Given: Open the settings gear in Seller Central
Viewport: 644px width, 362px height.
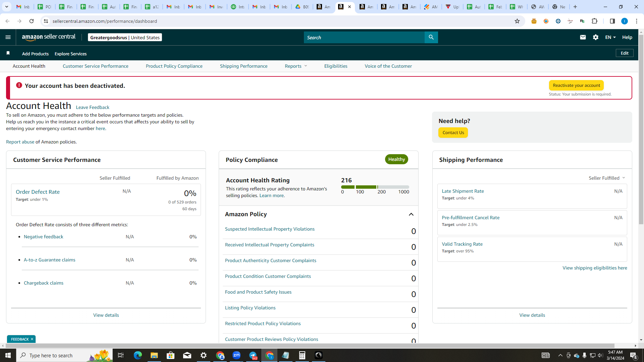Looking at the screenshot, I should click(596, 37).
